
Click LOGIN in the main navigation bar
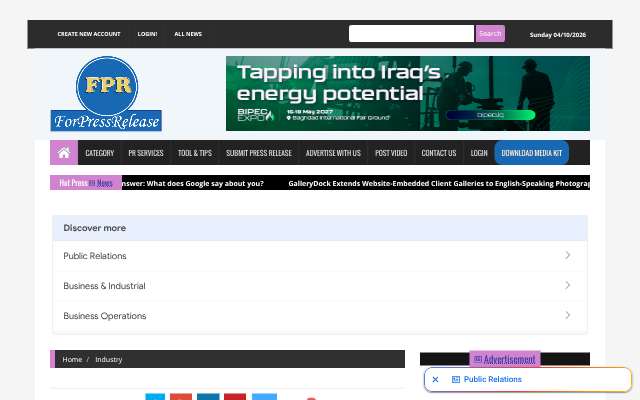479,153
